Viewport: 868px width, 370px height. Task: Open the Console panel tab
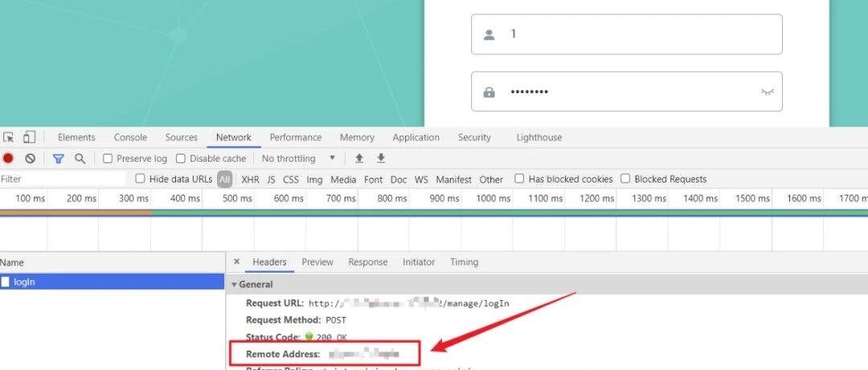[x=131, y=138]
